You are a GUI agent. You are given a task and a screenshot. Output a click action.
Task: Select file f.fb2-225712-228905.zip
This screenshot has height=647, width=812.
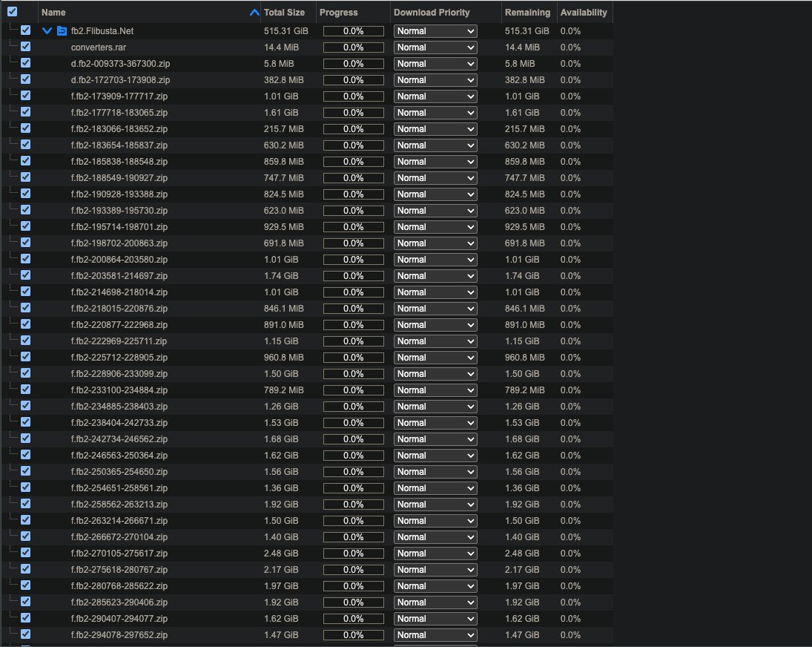pyautogui.click(x=119, y=358)
